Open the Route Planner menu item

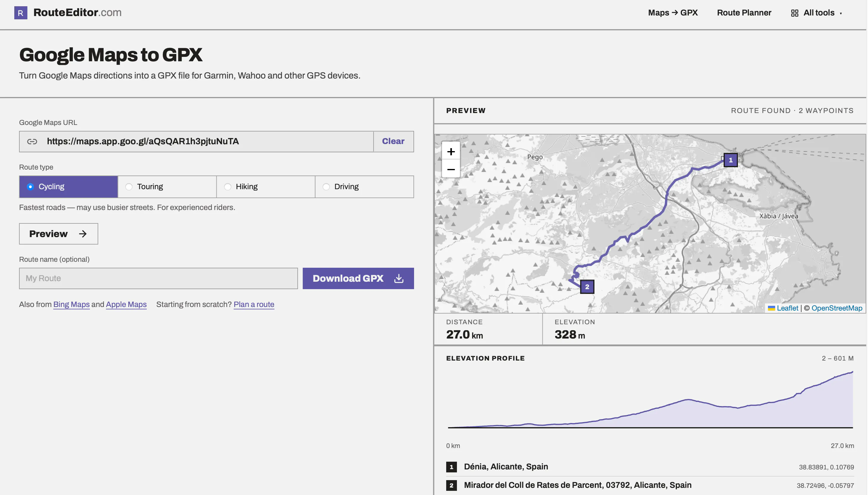point(744,13)
